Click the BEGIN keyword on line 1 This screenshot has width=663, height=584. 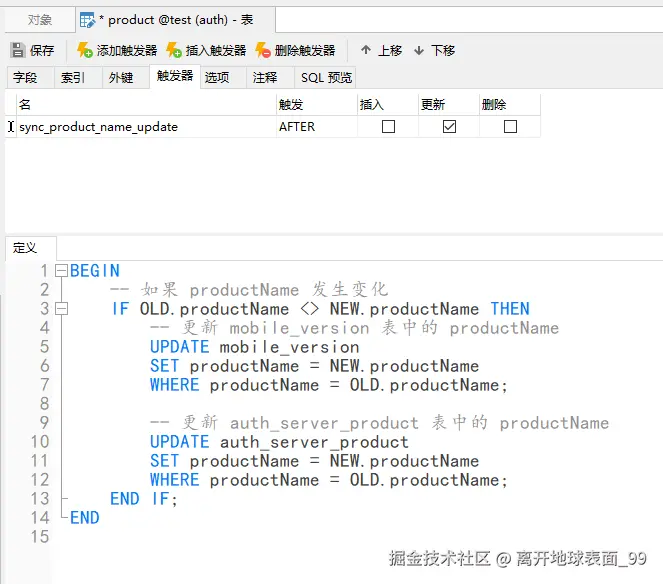(x=95, y=271)
